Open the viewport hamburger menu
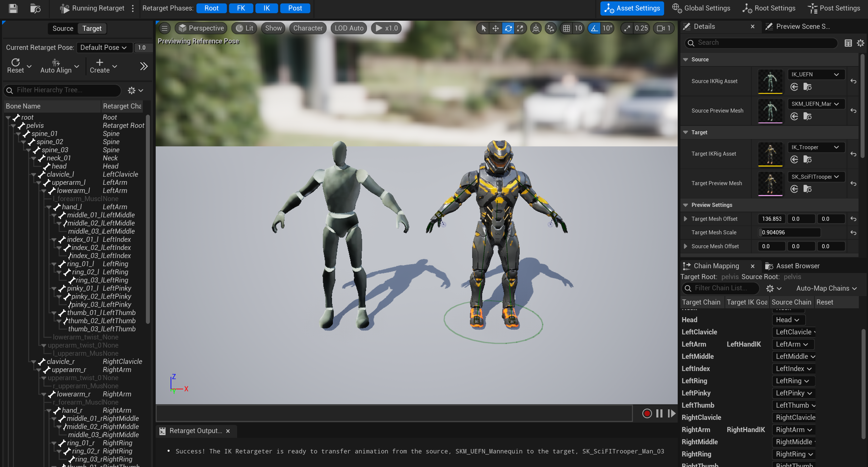This screenshot has height=467, width=868. click(x=165, y=28)
